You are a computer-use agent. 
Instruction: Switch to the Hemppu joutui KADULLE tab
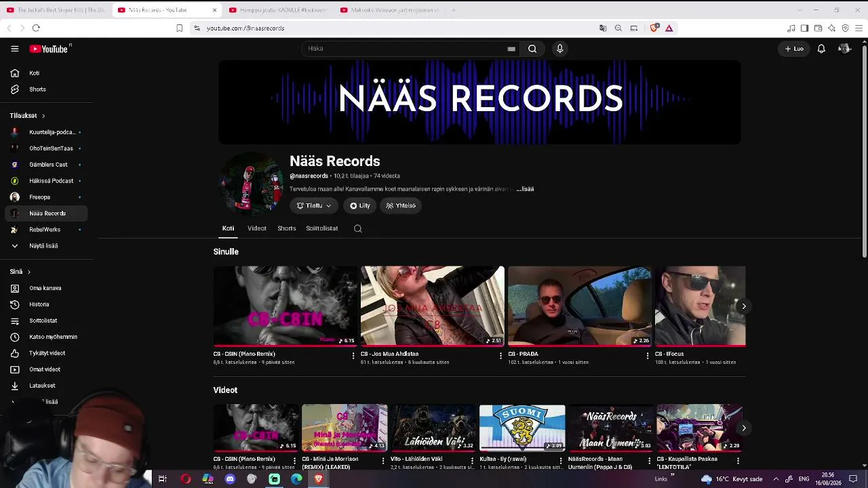pyautogui.click(x=278, y=10)
